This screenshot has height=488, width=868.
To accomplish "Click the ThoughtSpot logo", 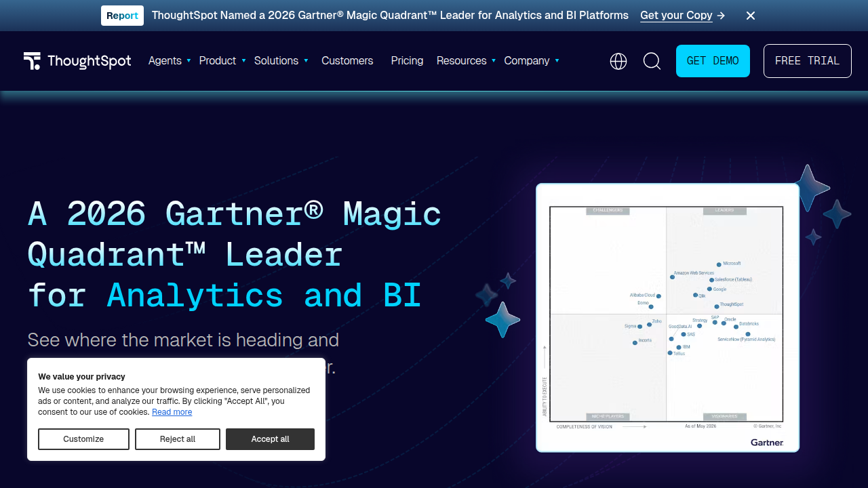I will coord(77,61).
